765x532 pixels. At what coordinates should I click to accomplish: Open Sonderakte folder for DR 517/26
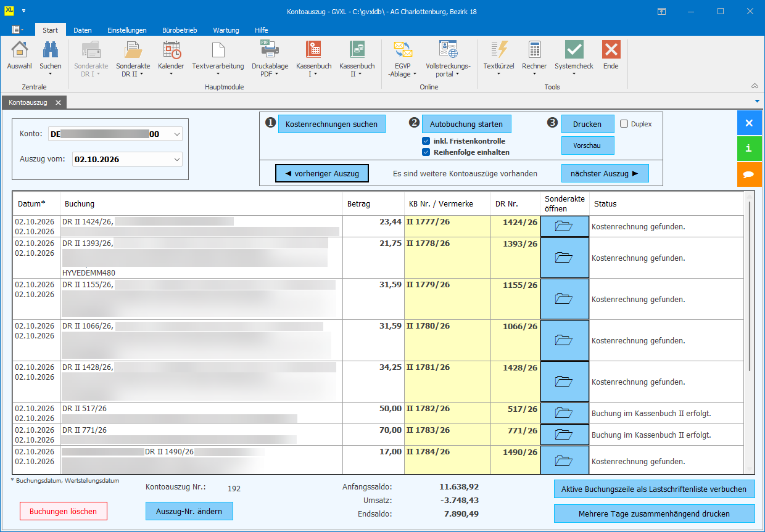(x=564, y=413)
